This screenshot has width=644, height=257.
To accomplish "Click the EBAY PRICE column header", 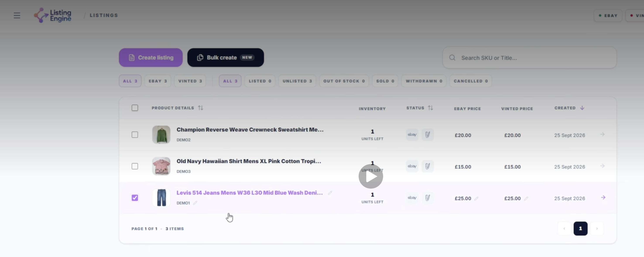I will pyautogui.click(x=467, y=109).
